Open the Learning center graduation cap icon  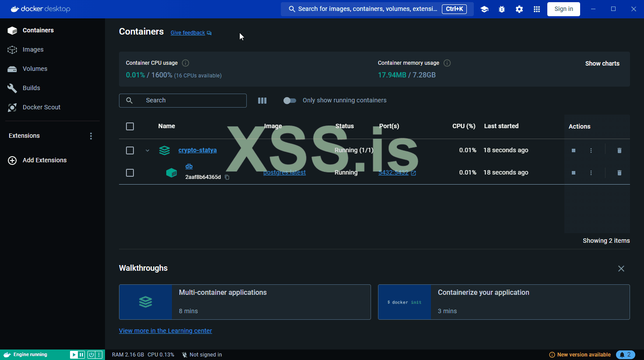click(x=484, y=9)
